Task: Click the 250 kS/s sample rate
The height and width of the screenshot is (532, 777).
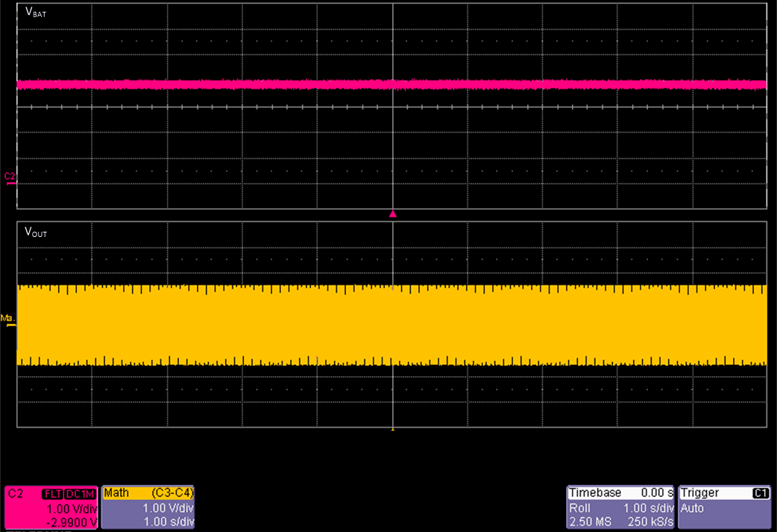Action: pyautogui.click(x=649, y=522)
